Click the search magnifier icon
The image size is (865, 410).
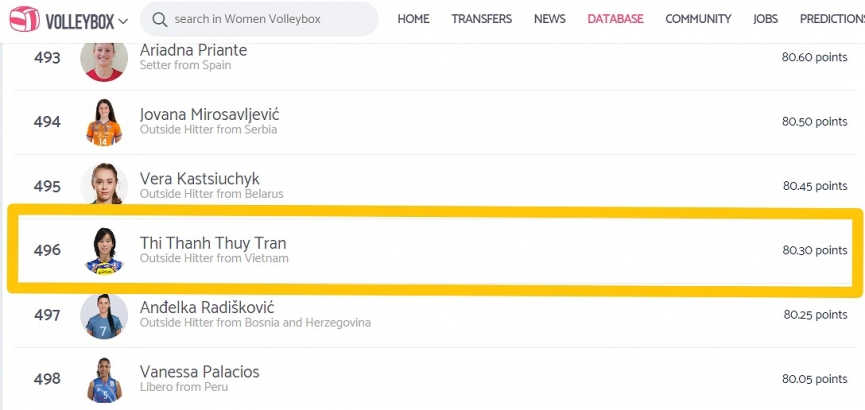(159, 19)
